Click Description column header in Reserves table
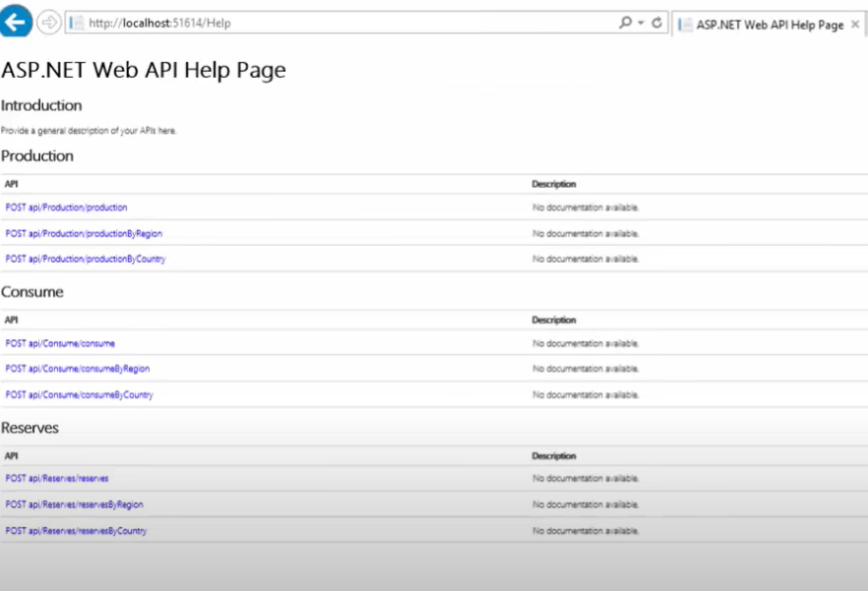 (553, 456)
